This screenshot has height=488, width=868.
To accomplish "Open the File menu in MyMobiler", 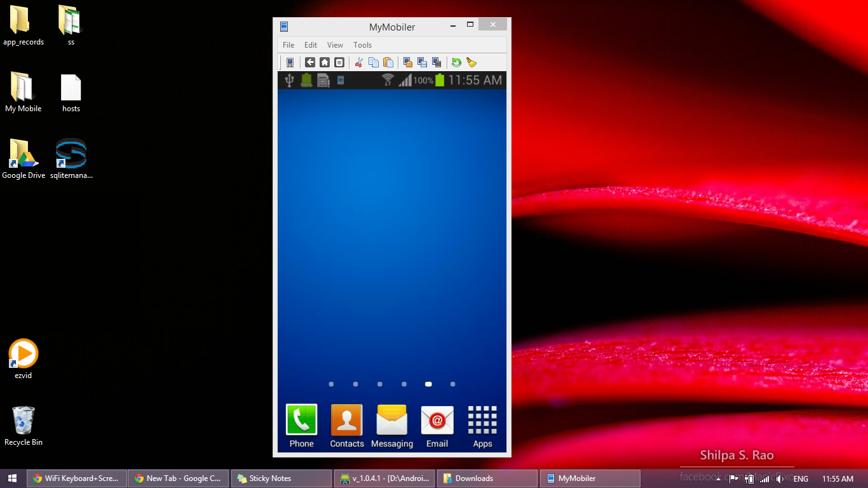I will 288,45.
